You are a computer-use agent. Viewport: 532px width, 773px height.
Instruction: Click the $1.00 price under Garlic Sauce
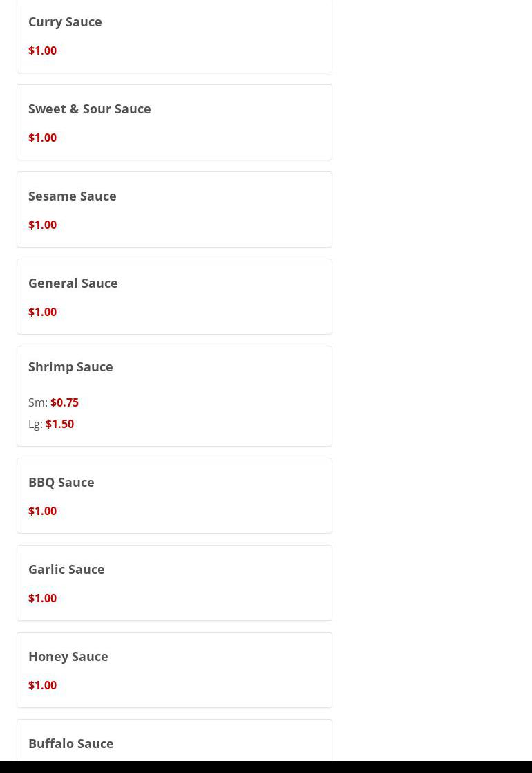[x=42, y=598]
